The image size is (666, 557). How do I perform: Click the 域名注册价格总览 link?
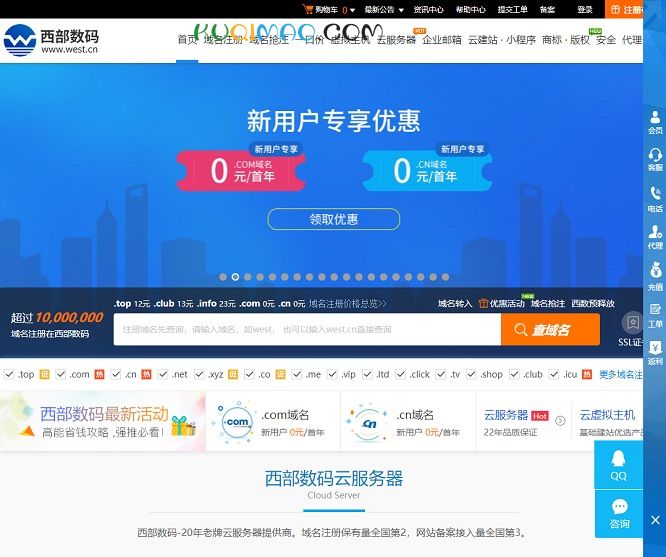click(x=347, y=303)
